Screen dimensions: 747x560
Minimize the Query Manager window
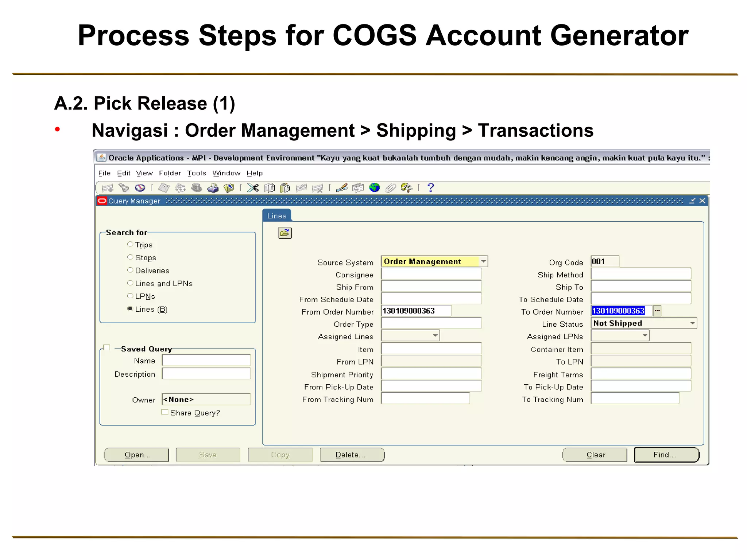point(692,201)
